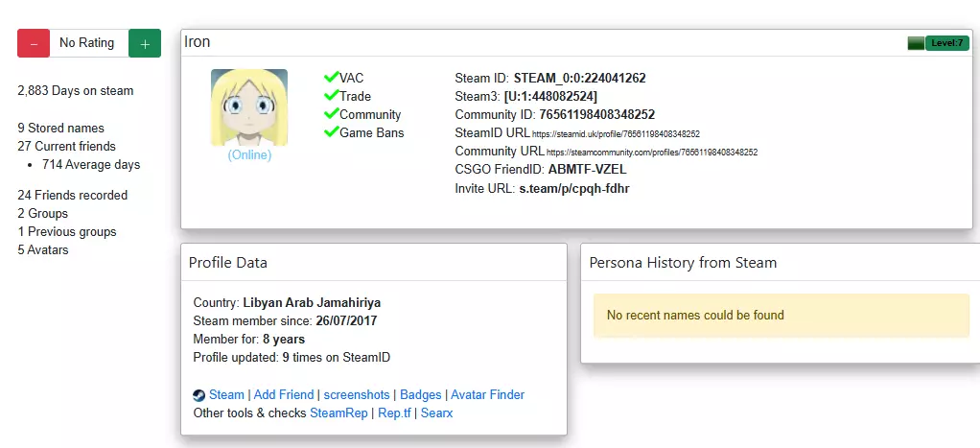Viewport: 980px width, 448px height.
Task: Click the No Rating label
Action: (87, 43)
